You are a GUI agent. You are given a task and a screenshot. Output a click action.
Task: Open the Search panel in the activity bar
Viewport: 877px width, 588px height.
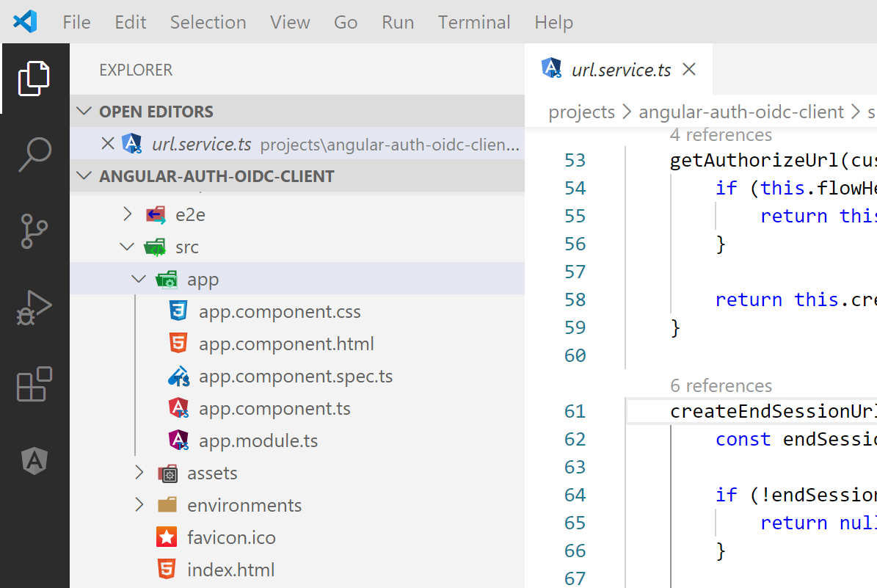click(x=35, y=153)
